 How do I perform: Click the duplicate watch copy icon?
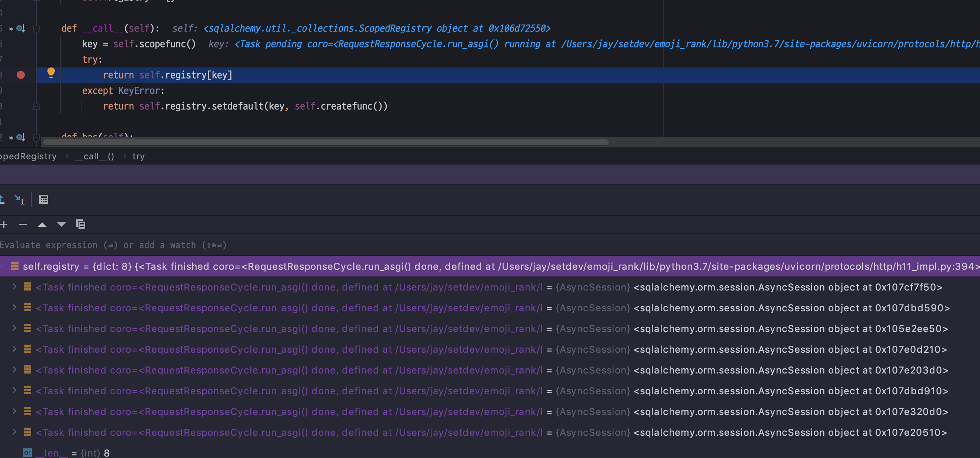(x=81, y=225)
